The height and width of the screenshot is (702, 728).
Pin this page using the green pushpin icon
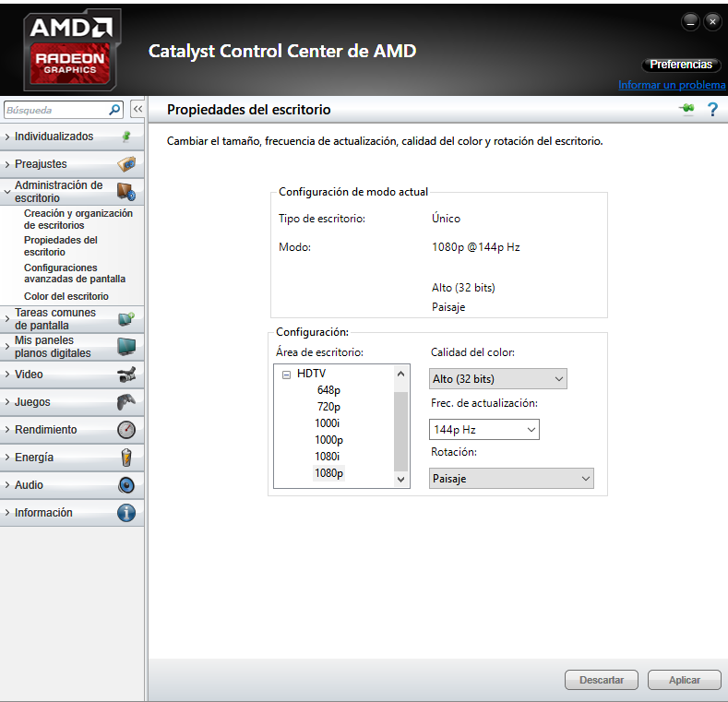pos(686,109)
